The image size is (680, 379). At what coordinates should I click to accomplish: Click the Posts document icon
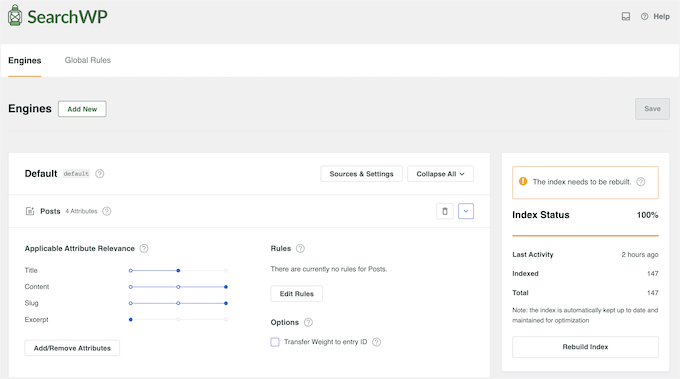pyautogui.click(x=30, y=211)
